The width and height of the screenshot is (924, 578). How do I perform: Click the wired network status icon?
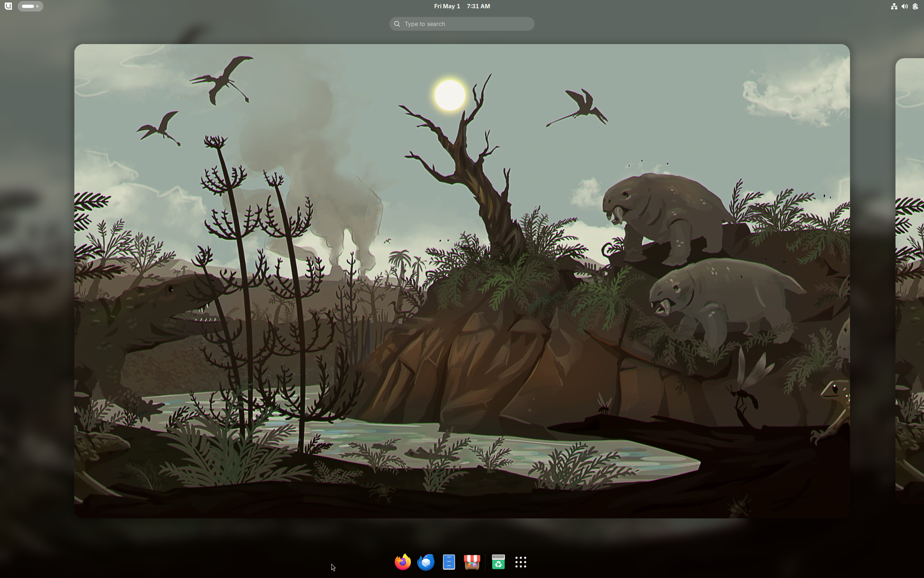pyautogui.click(x=894, y=6)
